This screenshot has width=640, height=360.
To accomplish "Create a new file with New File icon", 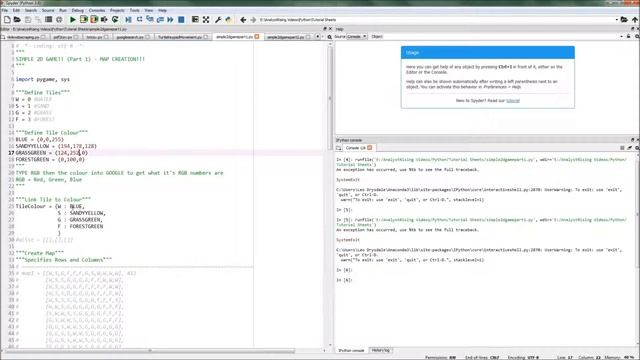I will coord(7,20).
